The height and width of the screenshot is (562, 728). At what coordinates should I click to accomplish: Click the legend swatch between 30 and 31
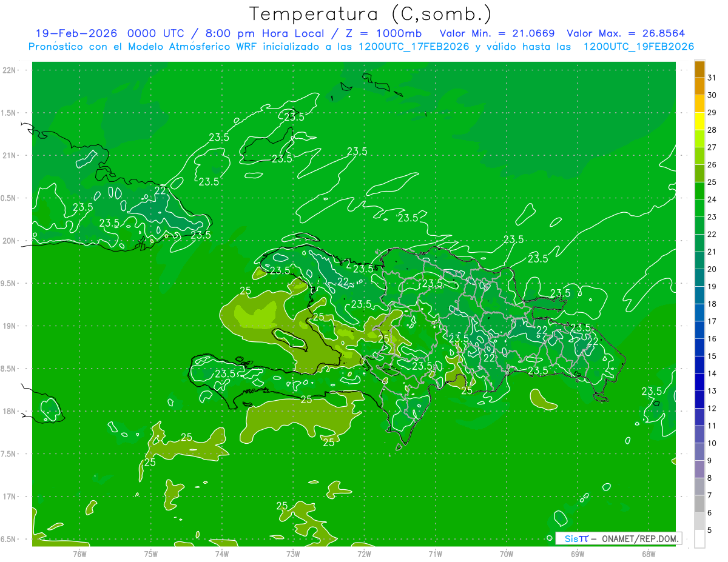point(699,87)
